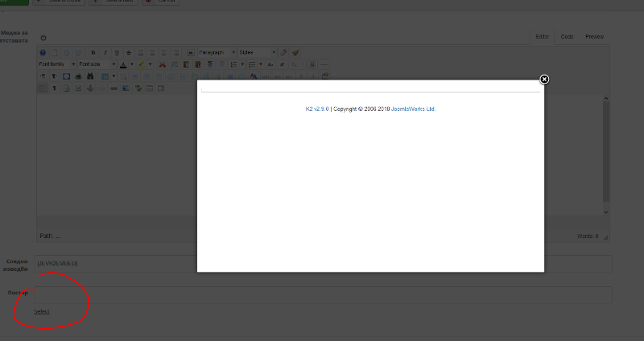This screenshot has width=644, height=341.
Task: Apply the highlight color swatch
Action: (x=142, y=64)
